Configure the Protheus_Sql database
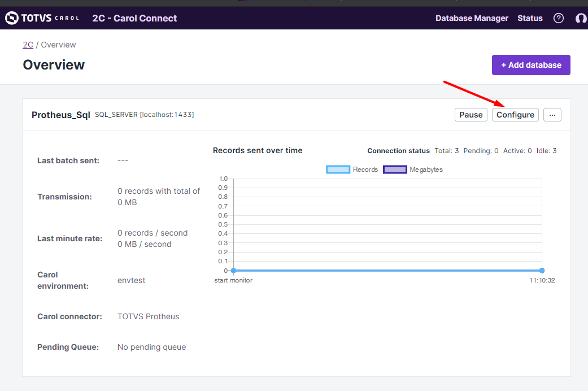Image resolution: width=588 pixels, height=391 pixels. tap(515, 115)
